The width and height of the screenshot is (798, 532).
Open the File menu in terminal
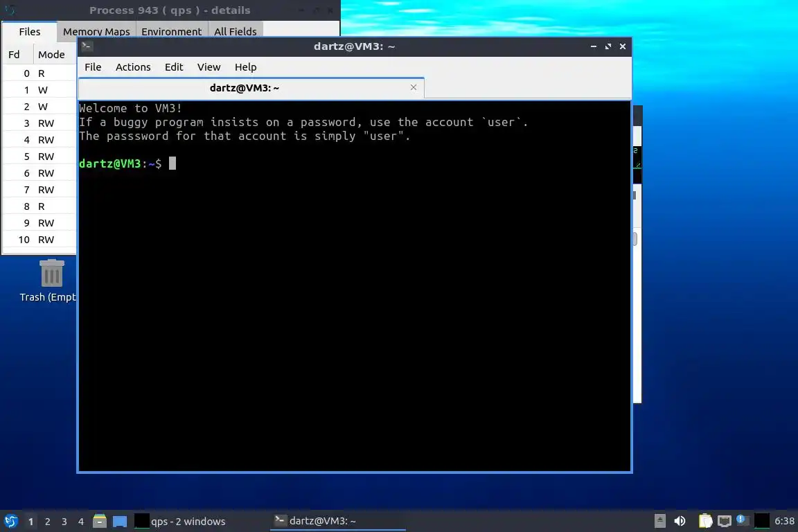click(x=93, y=67)
